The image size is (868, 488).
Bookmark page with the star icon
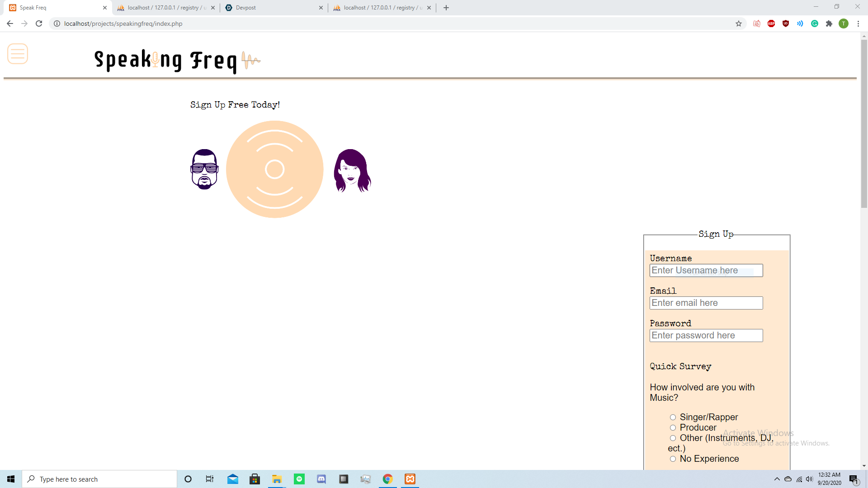click(739, 23)
